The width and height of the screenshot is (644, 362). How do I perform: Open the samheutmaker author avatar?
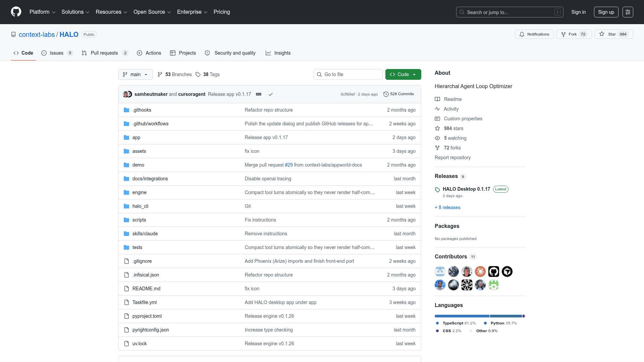point(126,94)
